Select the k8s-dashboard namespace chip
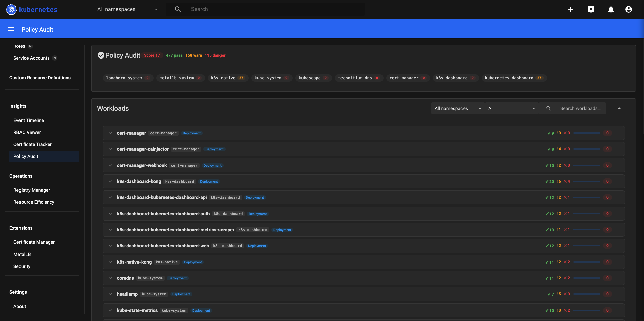Image resolution: width=644 pixels, height=321 pixels. pos(455,78)
